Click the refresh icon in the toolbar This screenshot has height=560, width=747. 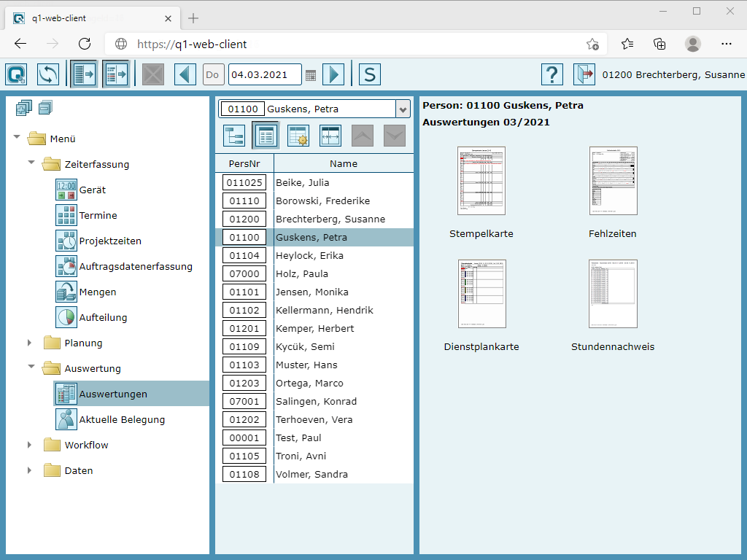[48, 74]
